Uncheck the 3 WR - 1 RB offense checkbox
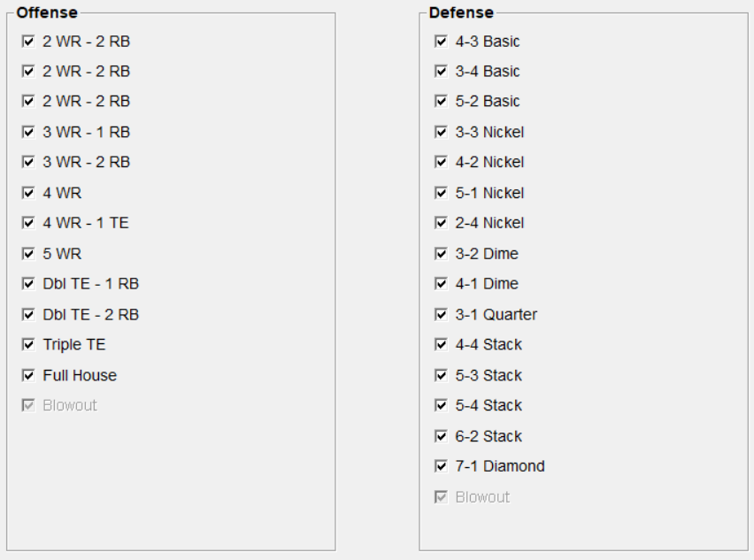Image resolution: width=754 pixels, height=560 pixels. point(28,132)
